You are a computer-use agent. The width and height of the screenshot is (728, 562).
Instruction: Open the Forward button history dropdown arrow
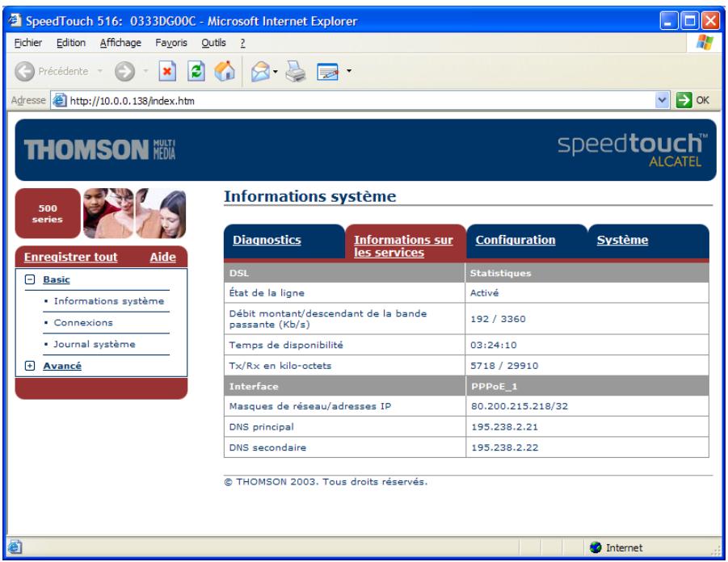(x=145, y=71)
